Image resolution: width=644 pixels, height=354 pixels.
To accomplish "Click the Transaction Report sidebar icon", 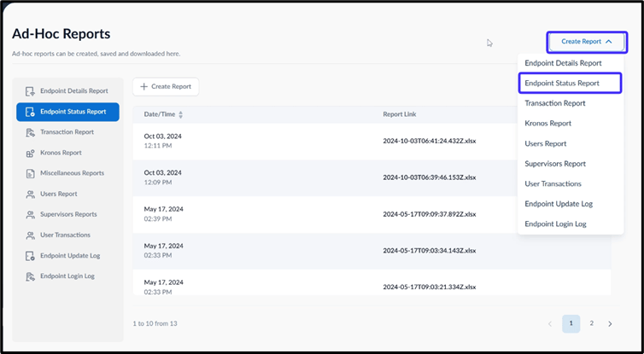I will point(30,132).
